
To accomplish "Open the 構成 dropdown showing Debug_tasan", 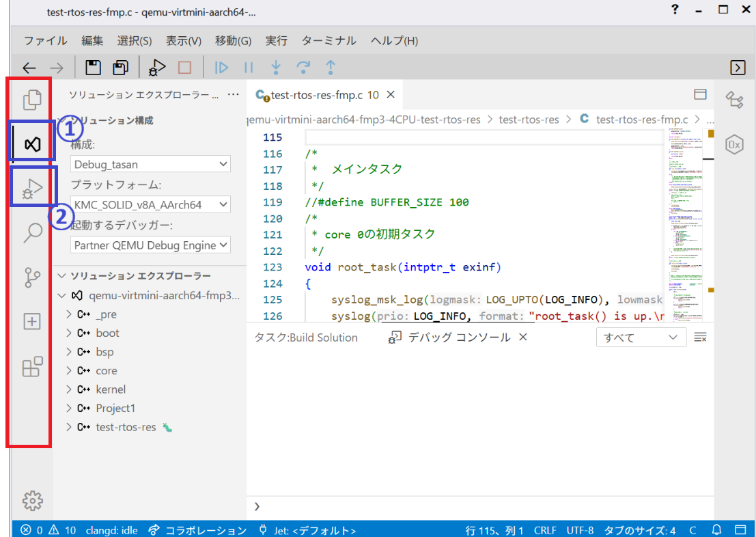I will point(150,164).
